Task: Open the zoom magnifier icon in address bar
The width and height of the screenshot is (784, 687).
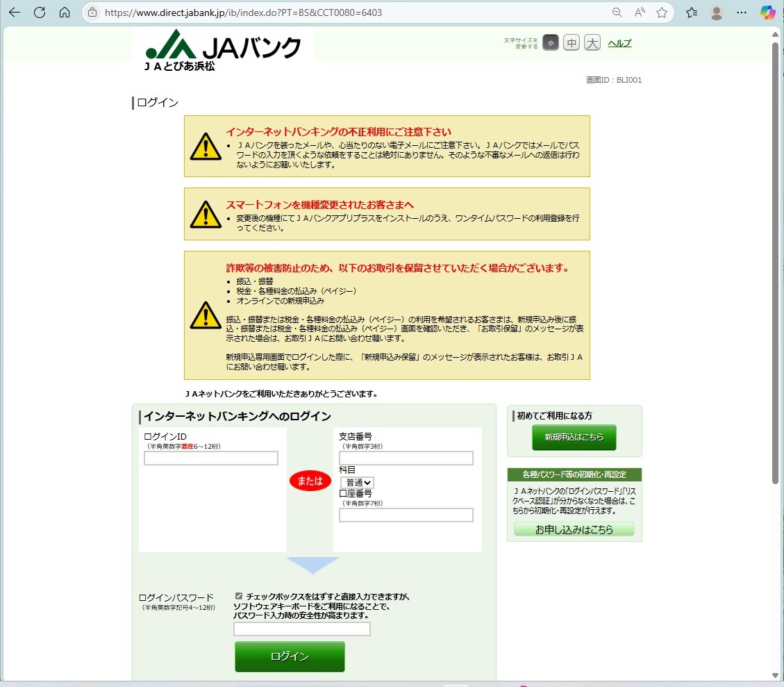Action: [x=617, y=13]
